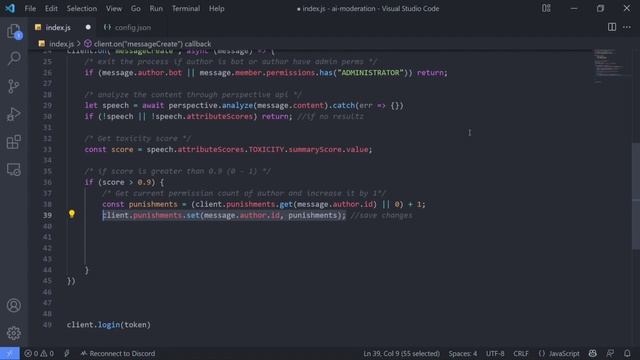Click the lightning bolt status bar icon
This screenshot has width=640, height=360.
click(67, 353)
